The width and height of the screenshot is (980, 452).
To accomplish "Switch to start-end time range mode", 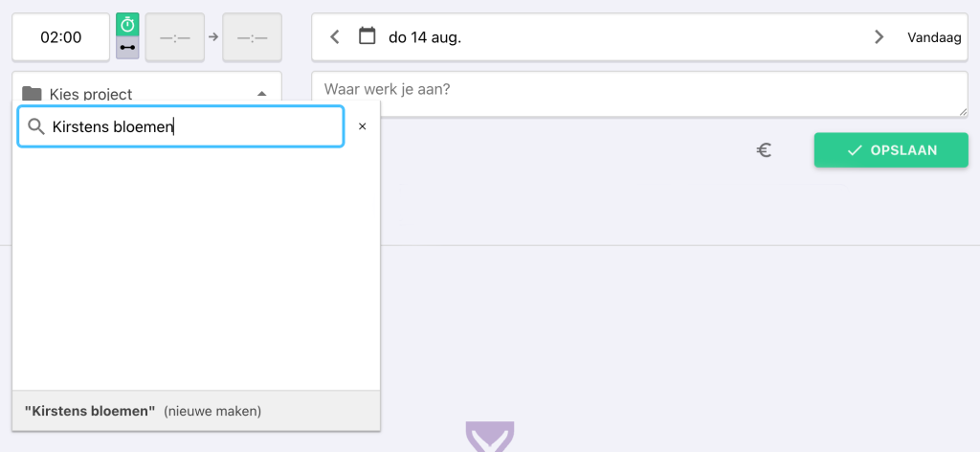I will tap(127, 47).
